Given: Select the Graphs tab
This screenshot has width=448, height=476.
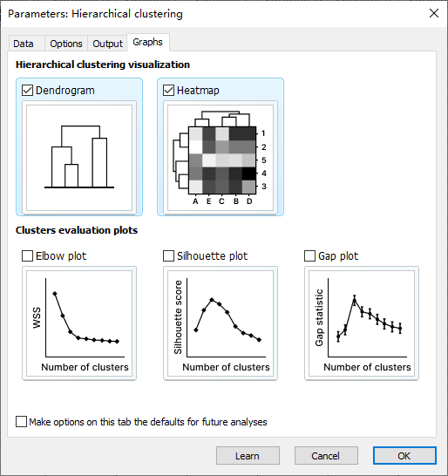Looking at the screenshot, I should tap(148, 42).
